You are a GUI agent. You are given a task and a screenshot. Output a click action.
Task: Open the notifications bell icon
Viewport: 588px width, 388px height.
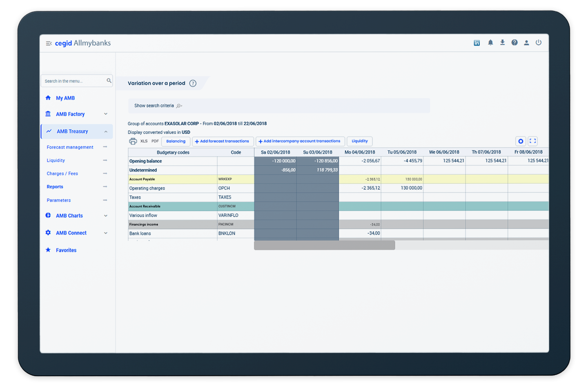tap(490, 42)
